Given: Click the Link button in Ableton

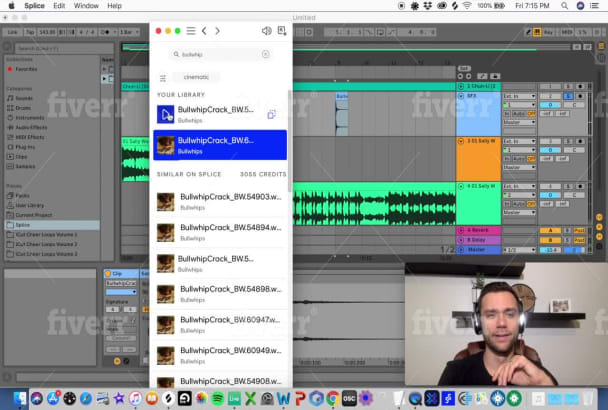Looking at the screenshot, I should (x=12, y=32).
